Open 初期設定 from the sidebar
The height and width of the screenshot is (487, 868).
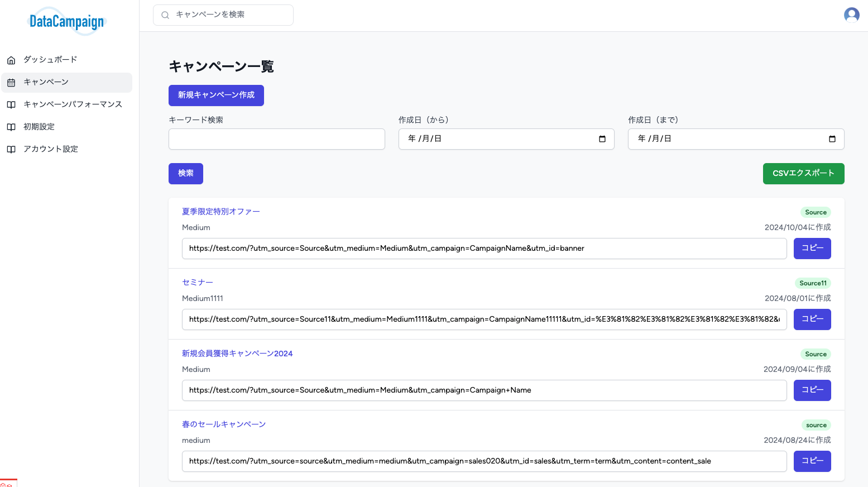point(67,127)
